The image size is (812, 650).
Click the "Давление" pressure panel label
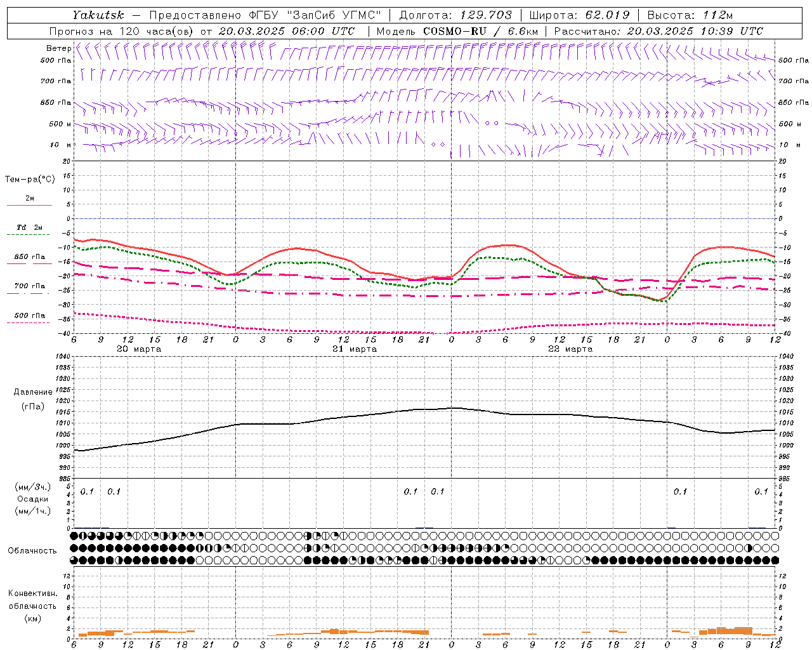point(33,392)
